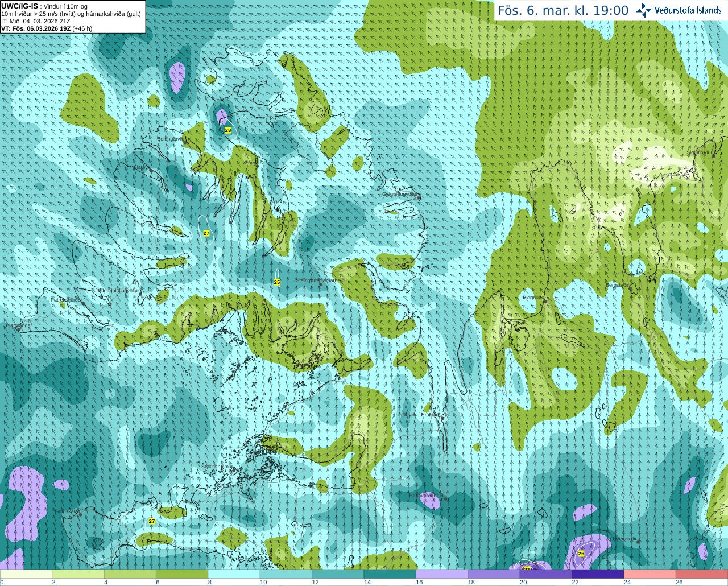The height and width of the screenshot is (586, 728).
Task: Click the Bíldudalsflugvöllur place label
Action: [x=119, y=290]
